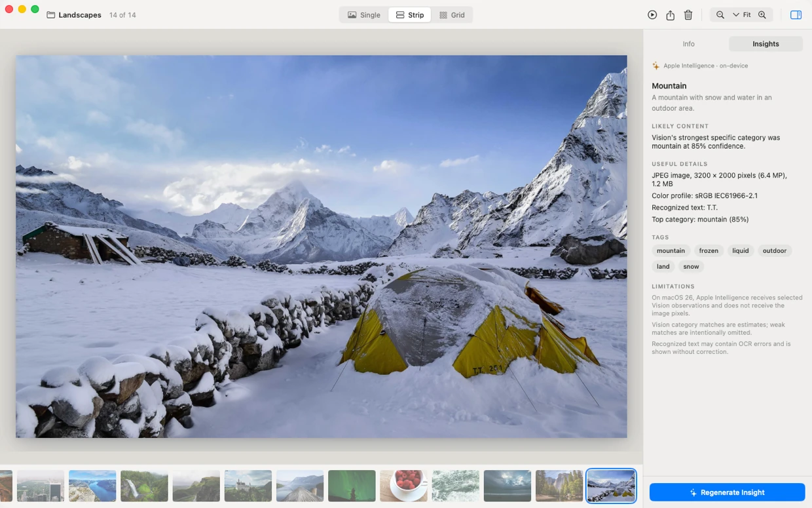The image size is (812, 508).
Task: Select the highlighted snowy tent thumbnail
Action: 611,486
